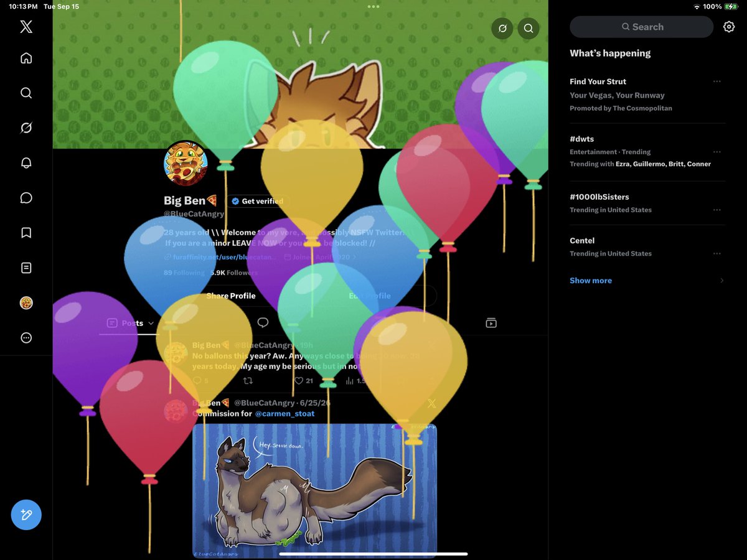Tap the battery indicator in status bar
747x560 pixels.
[x=731, y=6]
